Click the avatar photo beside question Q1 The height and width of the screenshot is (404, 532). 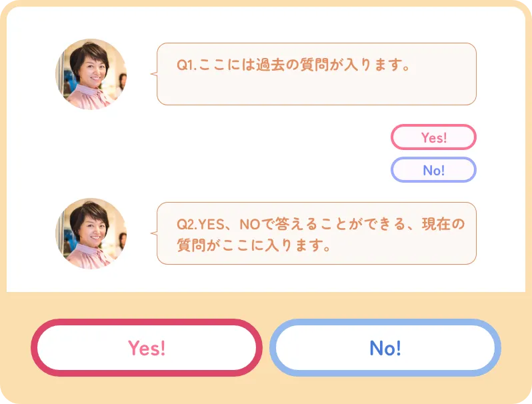pyautogui.click(x=91, y=74)
